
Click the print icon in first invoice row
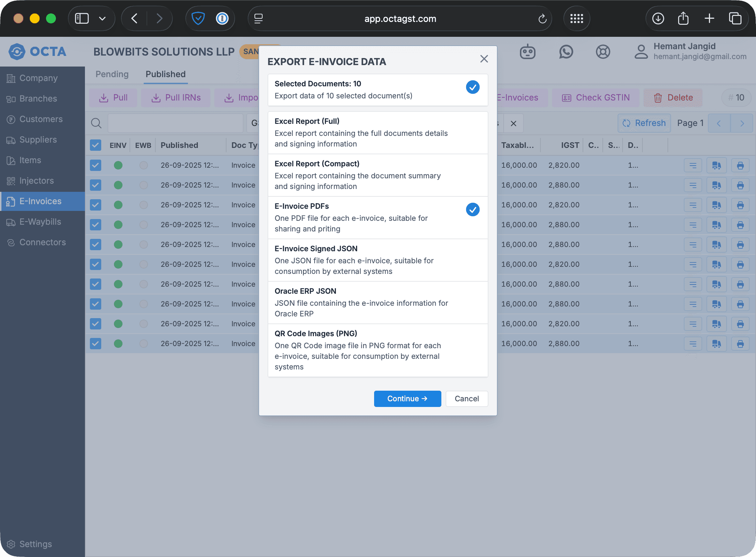coord(740,165)
